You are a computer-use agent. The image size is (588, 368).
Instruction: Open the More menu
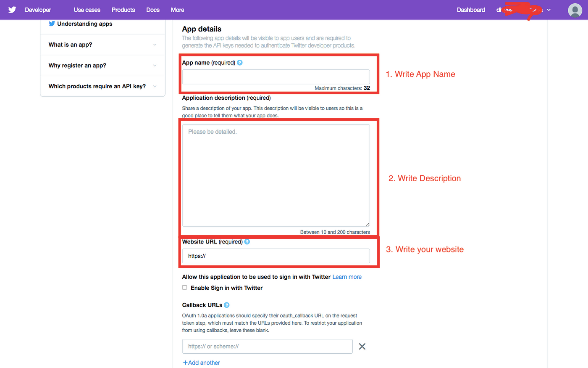point(177,10)
